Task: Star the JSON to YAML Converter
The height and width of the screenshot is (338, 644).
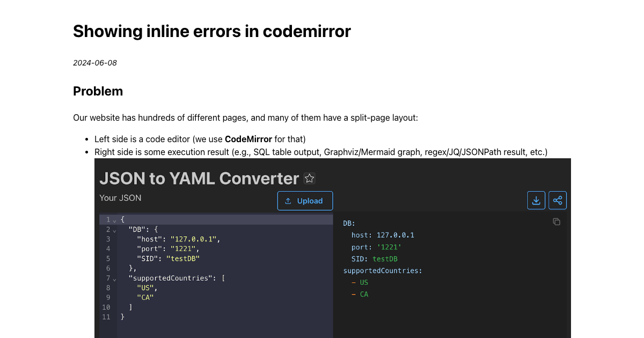Action: (x=309, y=177)
